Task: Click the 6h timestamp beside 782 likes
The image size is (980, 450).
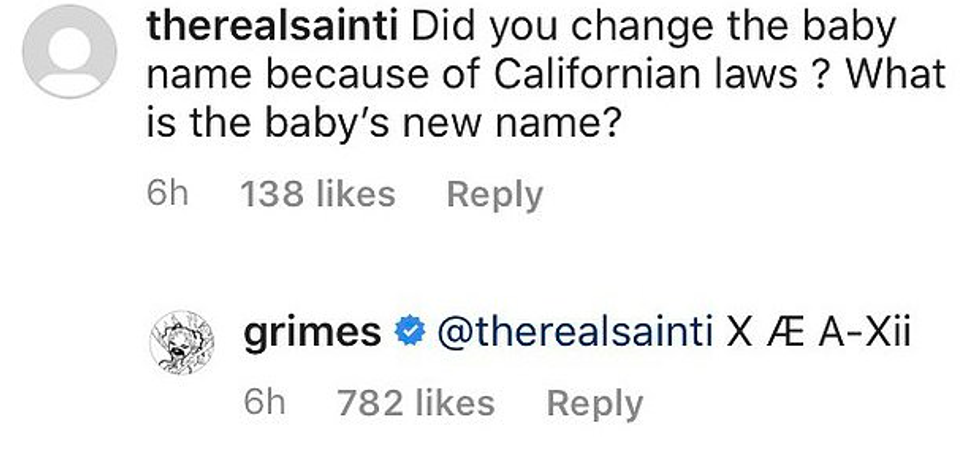Action: pyautogui.click(x=265, y=403)
